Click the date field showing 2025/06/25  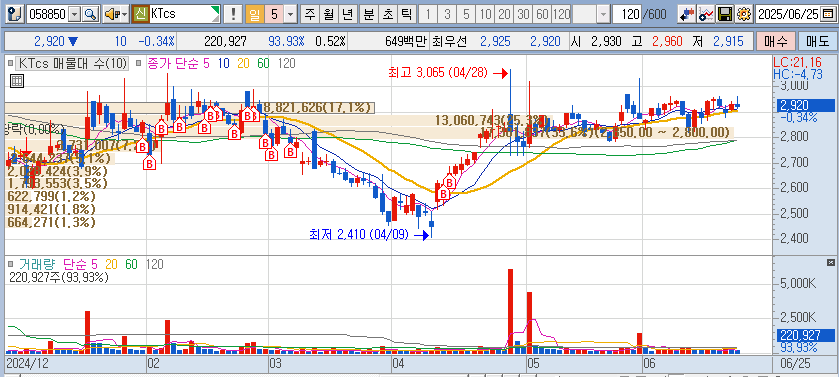789,14
